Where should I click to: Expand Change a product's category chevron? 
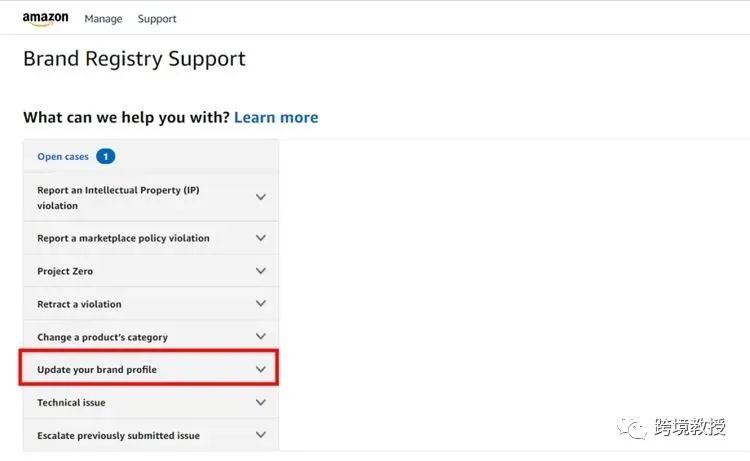point(261,336)
